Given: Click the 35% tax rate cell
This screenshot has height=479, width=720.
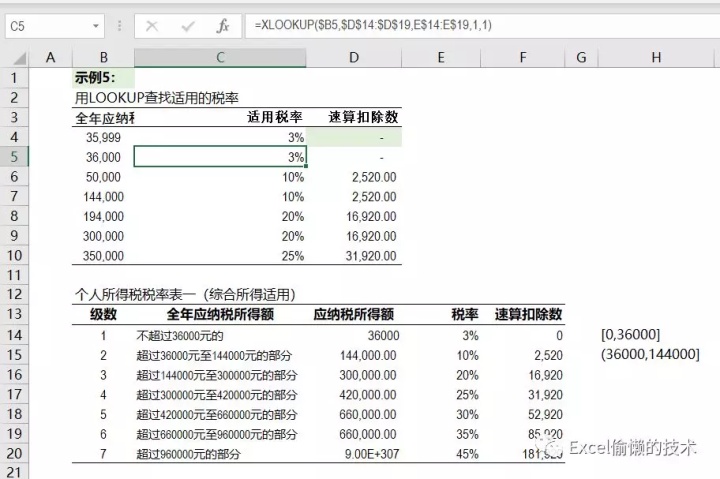Looking at the screenshot, I should coord(441,434).
